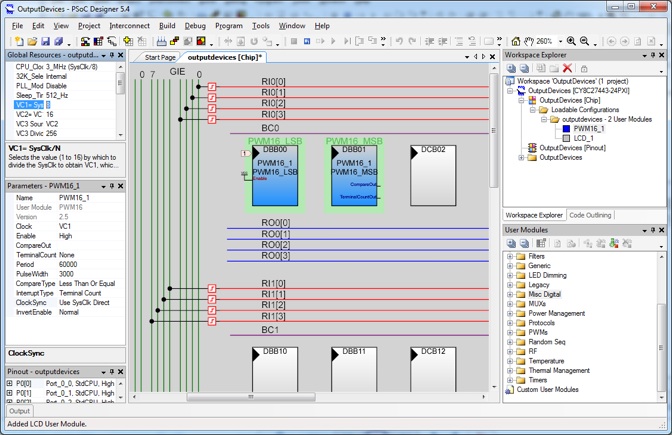The width and height of the screenshot is (672, 435).
Task: Click the expand-all icon in User Modules toolbar
Action: pos(511,243)
